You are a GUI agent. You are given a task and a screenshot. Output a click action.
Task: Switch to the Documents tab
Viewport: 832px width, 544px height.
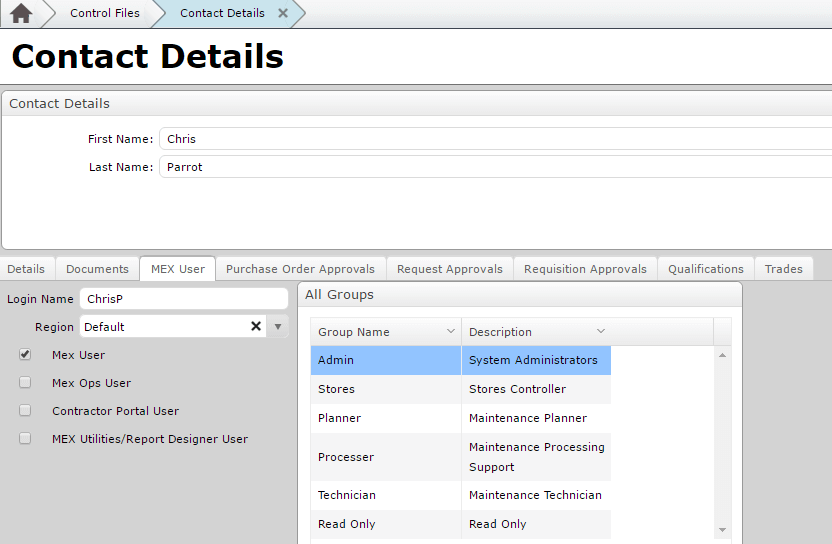pos(97,269)
